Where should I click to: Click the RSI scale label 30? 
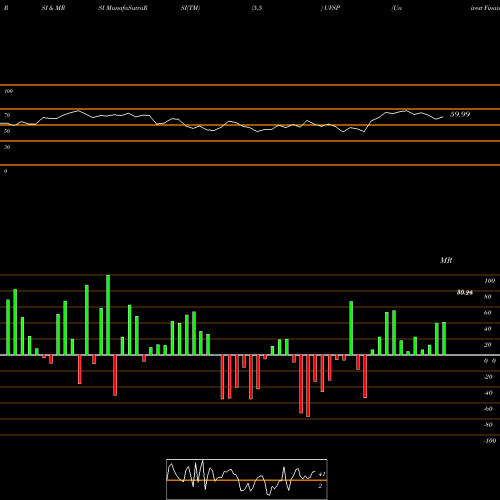click(x=7, y=147)
